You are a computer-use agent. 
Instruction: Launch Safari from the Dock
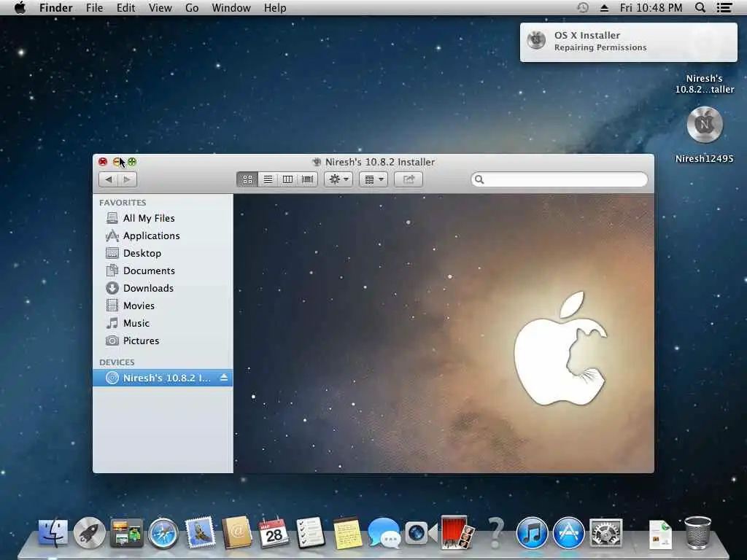(x=163, y=533)
